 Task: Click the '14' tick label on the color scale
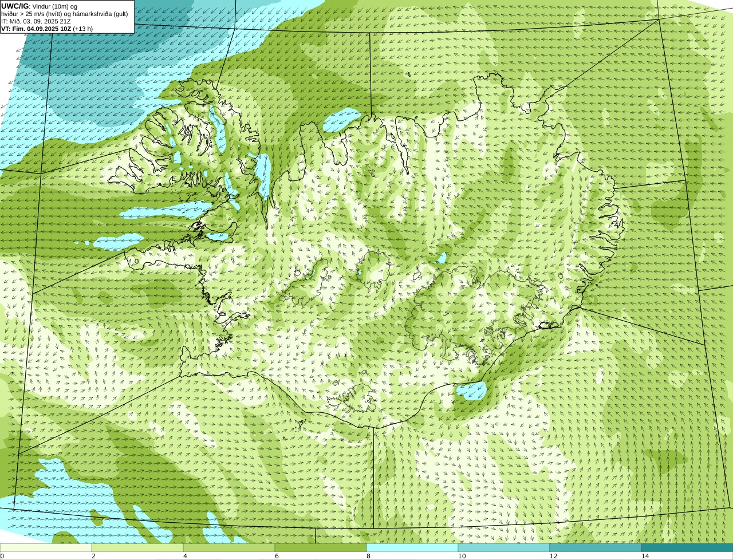click(x=645, y=556)
